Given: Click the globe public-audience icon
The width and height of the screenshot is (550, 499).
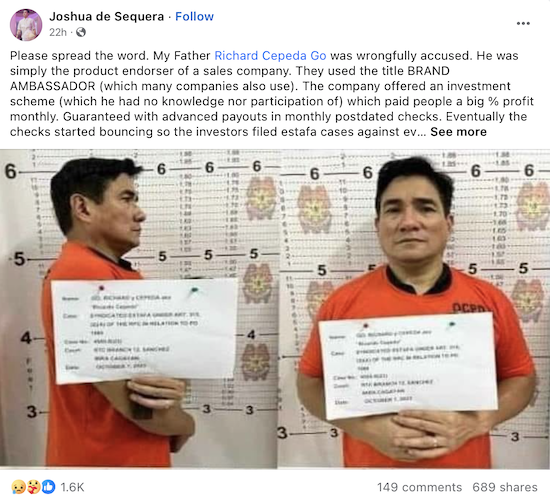Looking at the screenshot, I should point(81,32).
